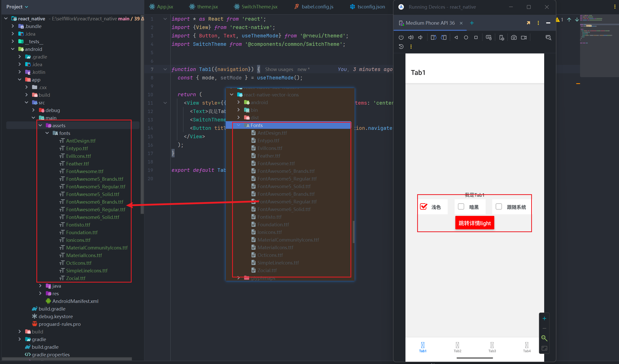This screenshot has height=364, width=619.
Task: Collapse the imports fold marker at line 1
Action: click(165, 19)
